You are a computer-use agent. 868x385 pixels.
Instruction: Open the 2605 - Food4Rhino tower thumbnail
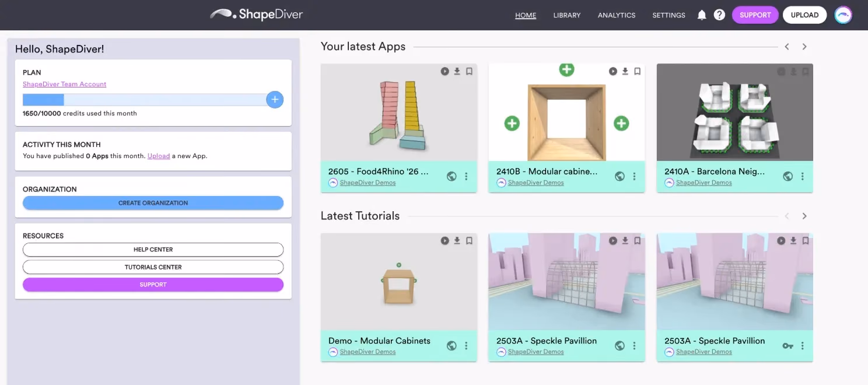tap(399, 113)
